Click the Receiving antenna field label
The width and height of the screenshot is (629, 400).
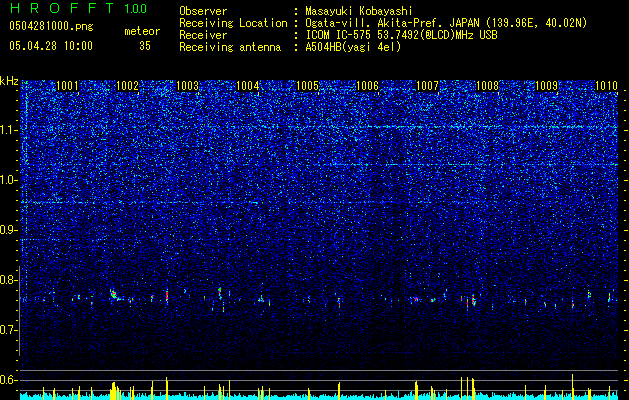point(230,47)
